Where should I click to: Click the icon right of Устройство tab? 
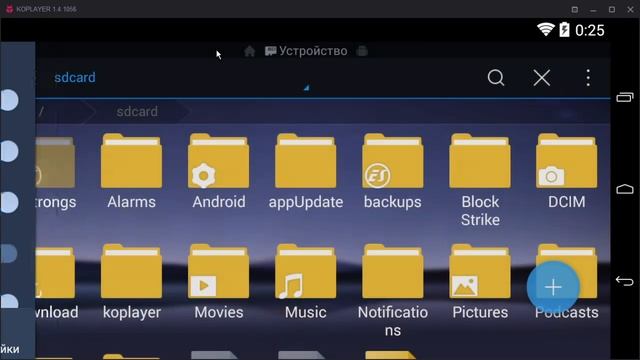click(362, 51)
